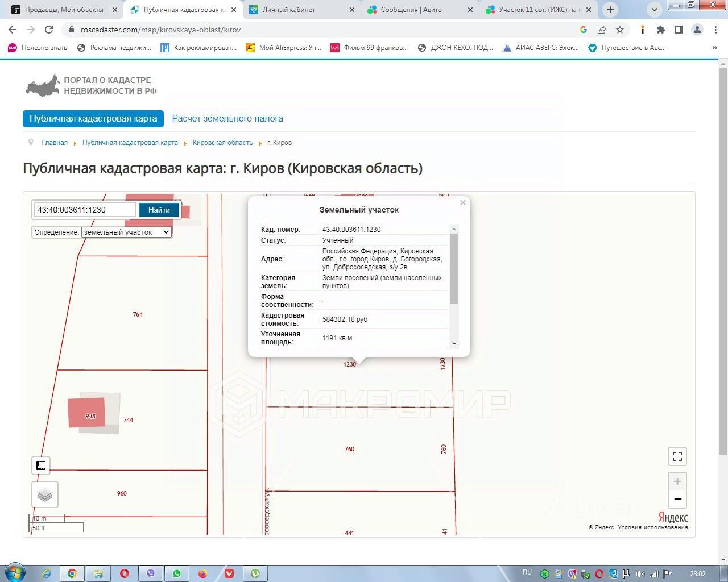Switch the map to fullscreen
This screenshot has width=728, height=582.
click(x=677, y=456)
